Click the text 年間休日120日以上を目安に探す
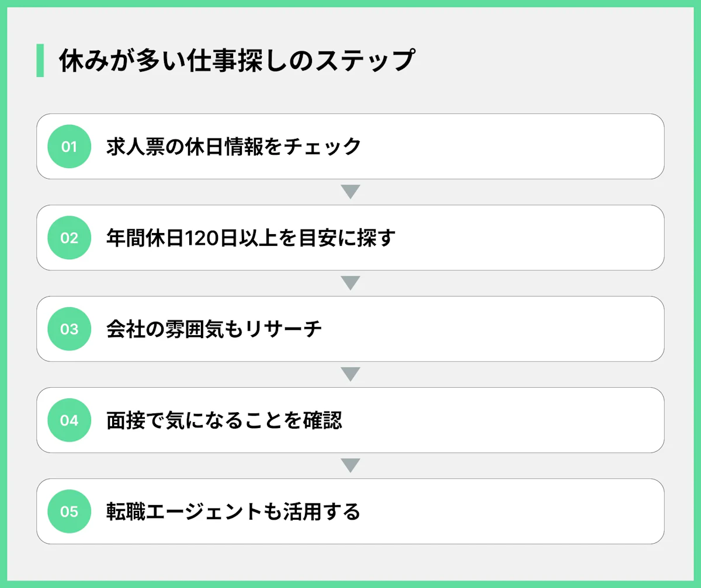The width and height of the screenshot is (701, 588). coord(251,238)
